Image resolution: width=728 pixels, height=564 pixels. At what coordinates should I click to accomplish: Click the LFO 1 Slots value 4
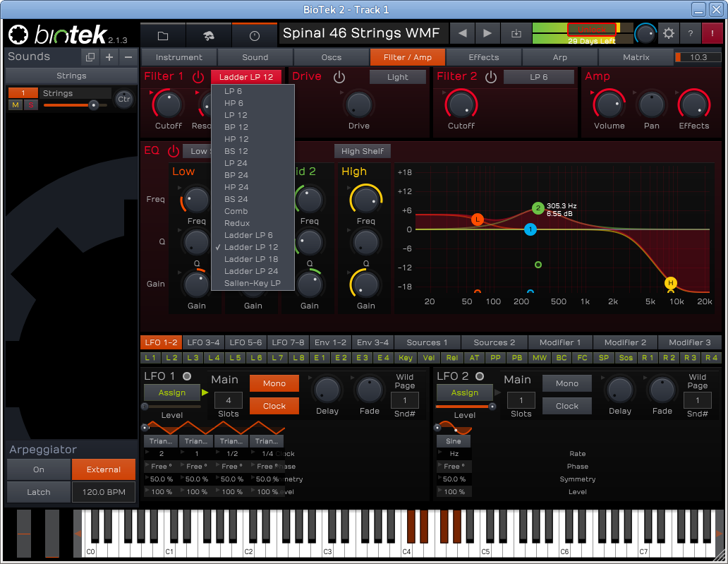click(x=228, y=400)
